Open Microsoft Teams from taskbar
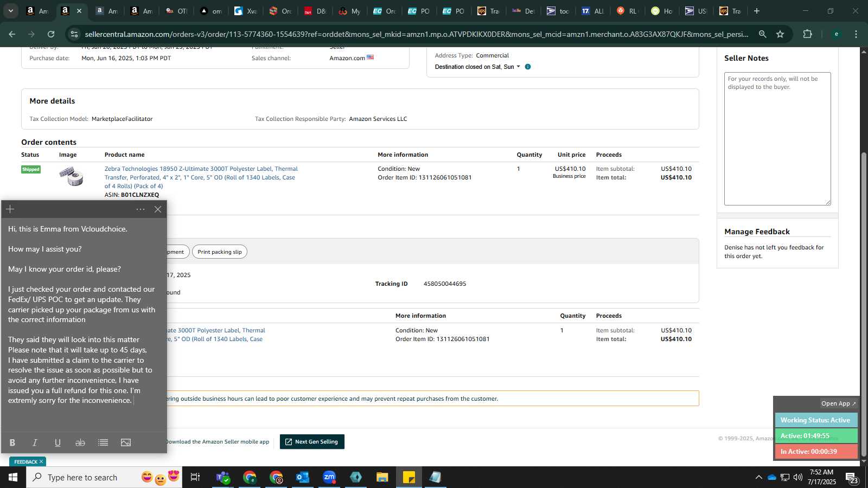This screenshot has width=868, height=488. pyautogui.click(x=223, y=477)
